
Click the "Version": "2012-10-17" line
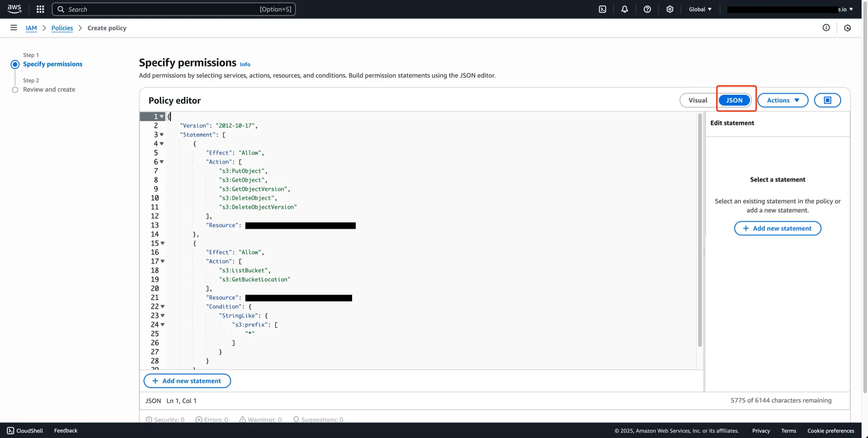[219, 126]
